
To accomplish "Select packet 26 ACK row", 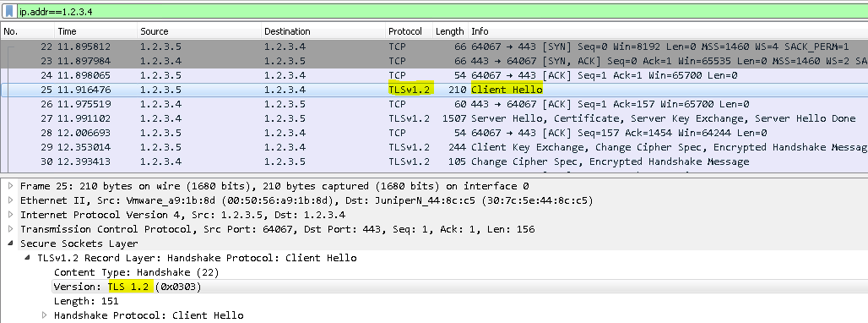I will click(434, 104).
